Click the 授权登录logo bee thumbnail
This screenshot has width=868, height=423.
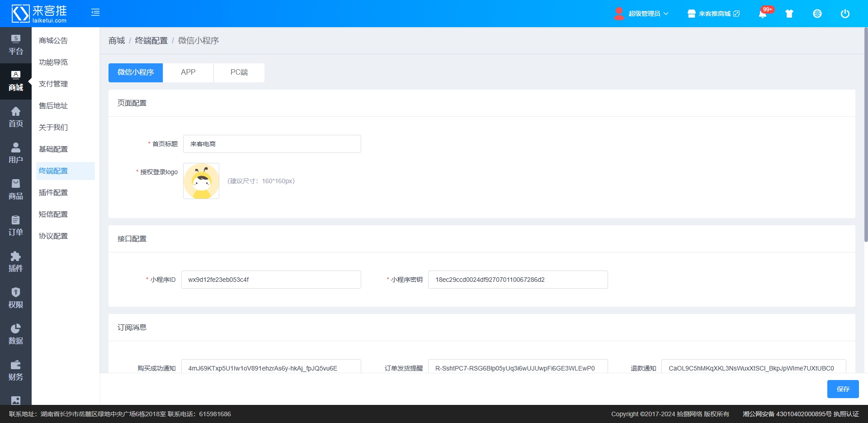click(x=201, y=181)
